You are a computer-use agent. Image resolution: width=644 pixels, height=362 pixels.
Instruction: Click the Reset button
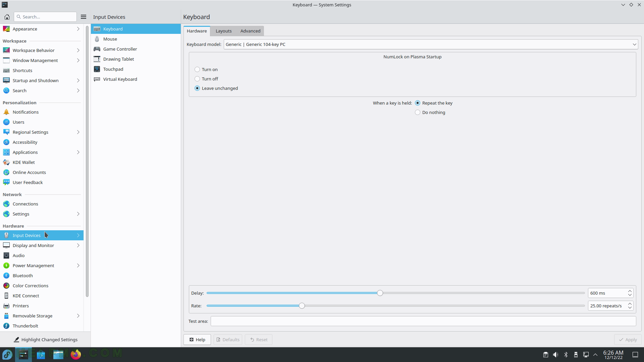coord(259,340)
